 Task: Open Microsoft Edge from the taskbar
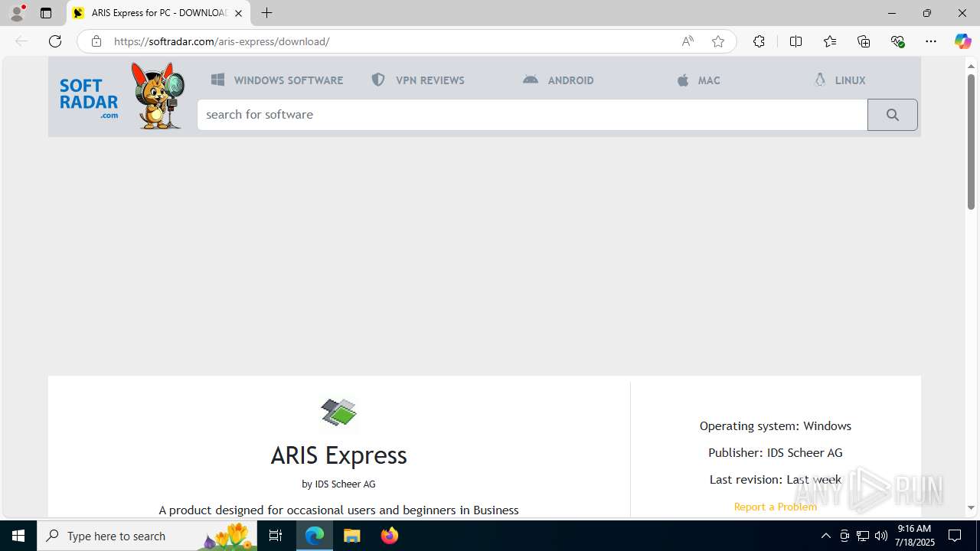(315, 536)
